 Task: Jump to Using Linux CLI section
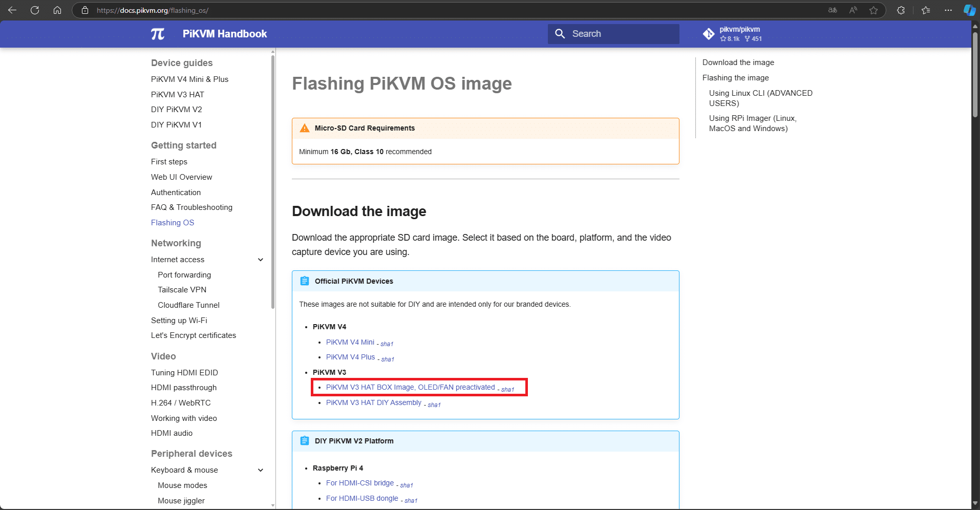pyautogui.click(x=761, y=98)
